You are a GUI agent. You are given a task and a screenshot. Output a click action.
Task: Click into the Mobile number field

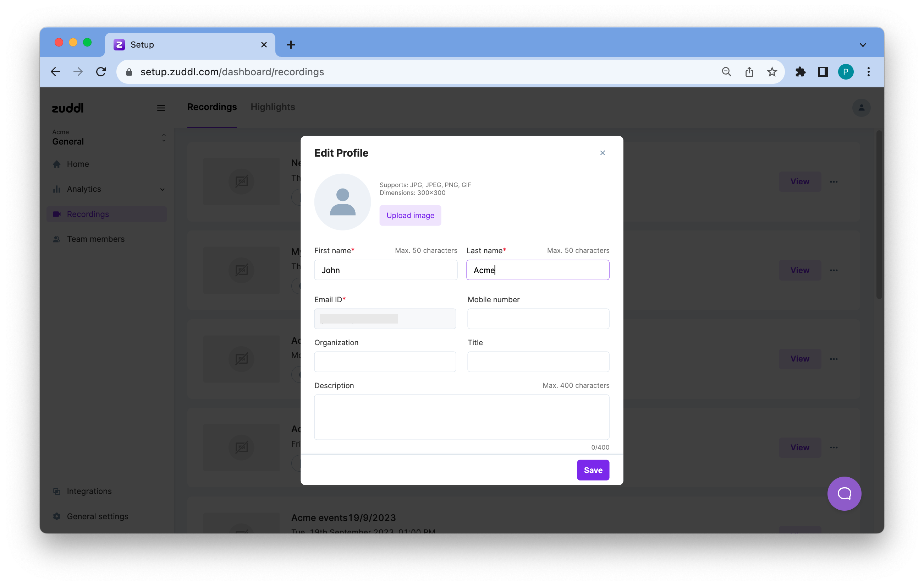tap(538, 319)
